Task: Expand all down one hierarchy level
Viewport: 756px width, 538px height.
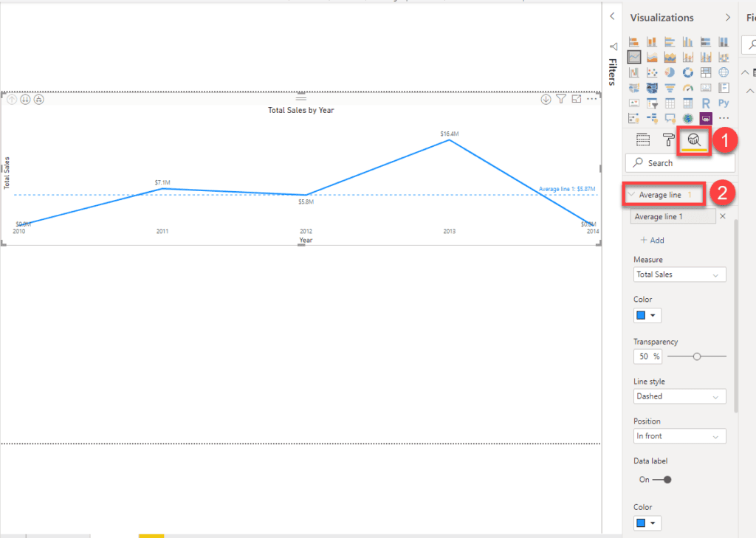Action: 39,100
